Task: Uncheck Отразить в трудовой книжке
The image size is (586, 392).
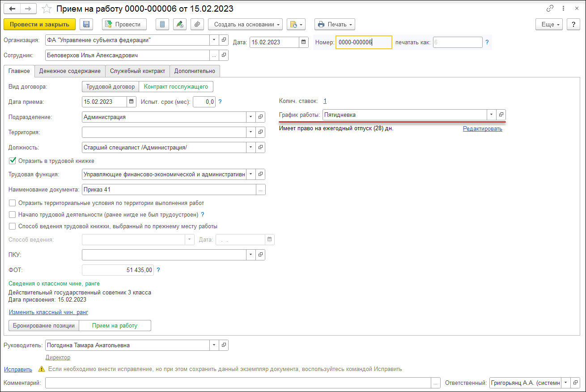Action: (x=13, y=161)
